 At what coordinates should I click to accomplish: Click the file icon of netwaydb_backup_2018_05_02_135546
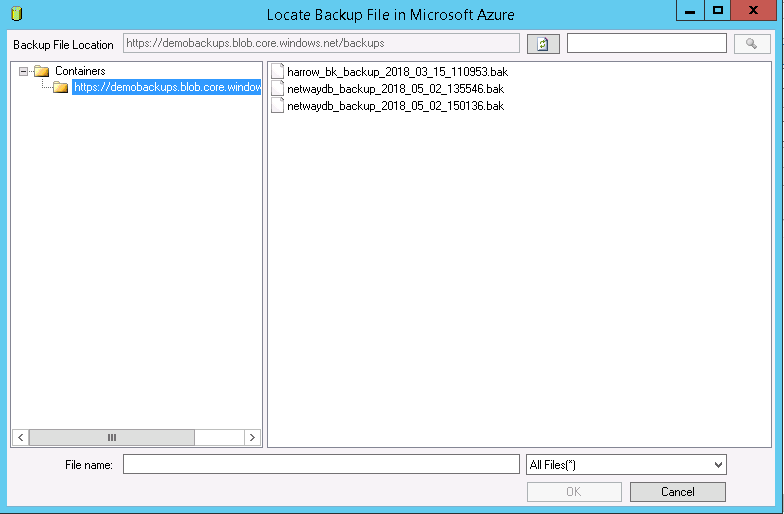pyautogui.click(x=278, y=89)
